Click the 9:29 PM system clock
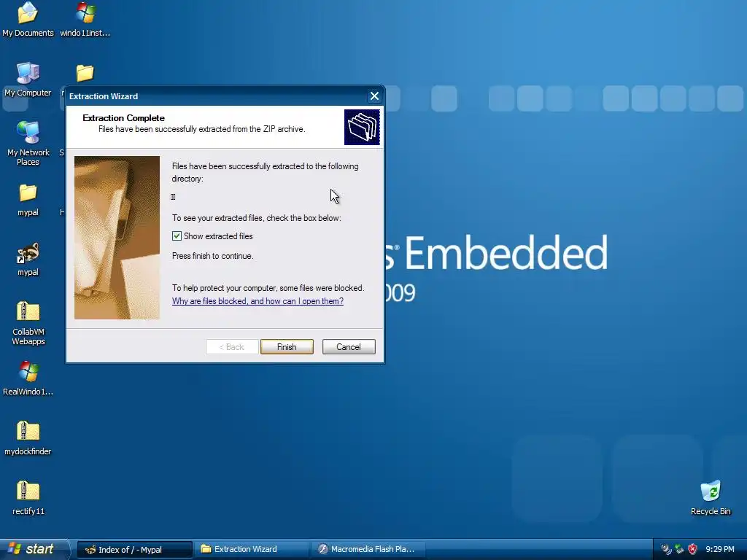Viewport: 747px width, 560px height. point(720,549)
